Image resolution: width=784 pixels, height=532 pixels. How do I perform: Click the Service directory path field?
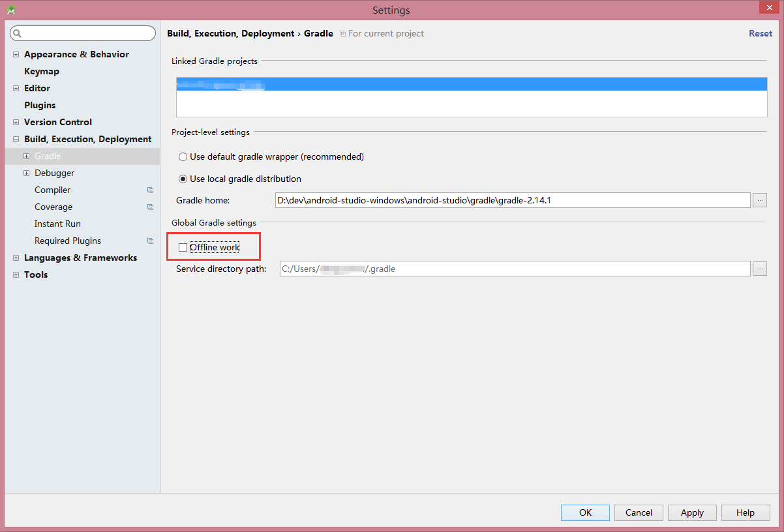515,269
